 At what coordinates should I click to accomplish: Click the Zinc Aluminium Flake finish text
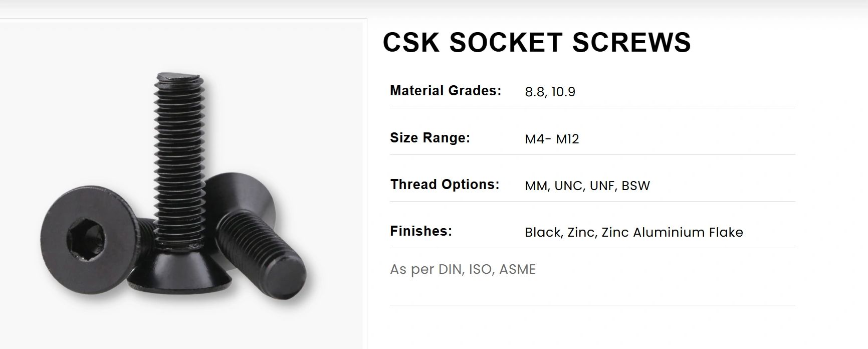tap(672, 232)
